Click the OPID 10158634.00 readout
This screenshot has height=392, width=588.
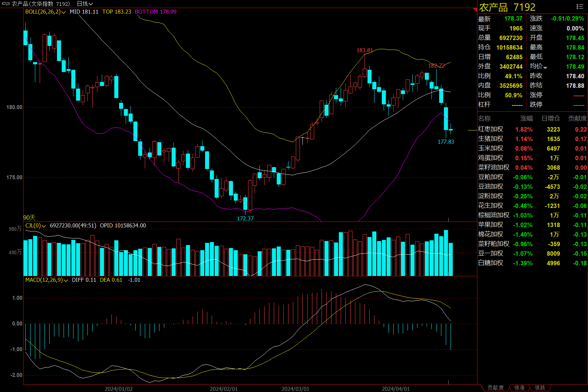click(123, 226)
